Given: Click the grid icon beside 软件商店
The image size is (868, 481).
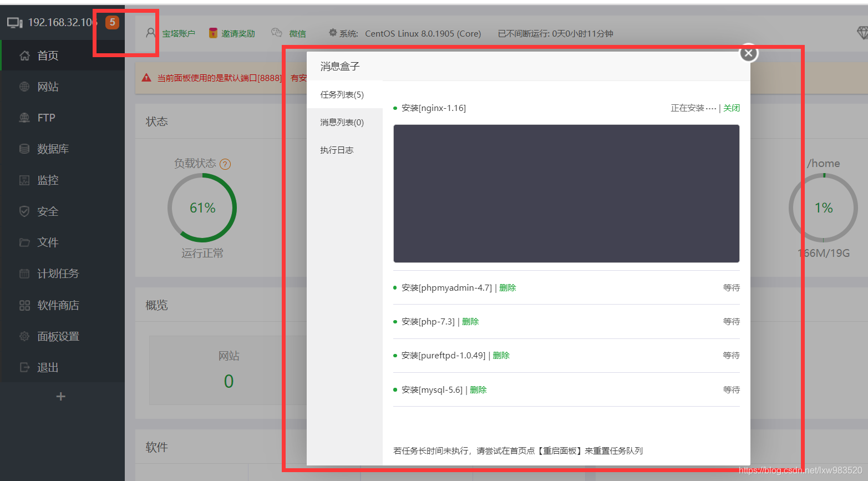Looking at the screenshot, I should coord(24,305).
